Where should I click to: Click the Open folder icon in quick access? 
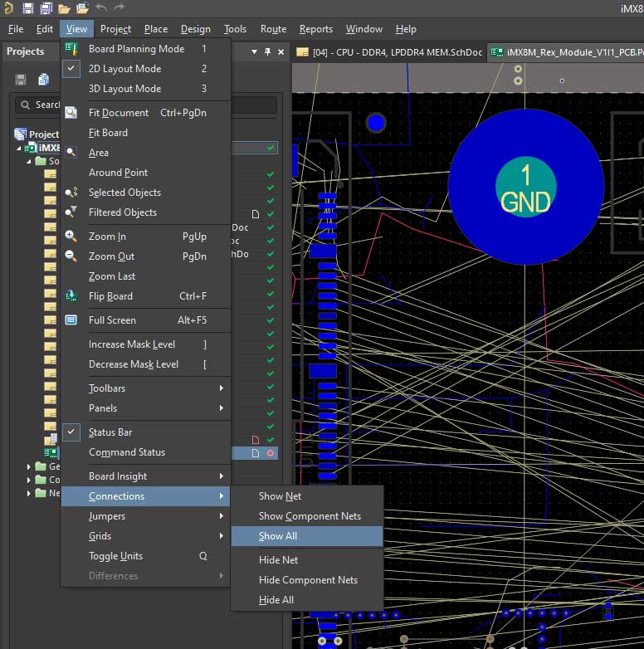tap(64, 8)
